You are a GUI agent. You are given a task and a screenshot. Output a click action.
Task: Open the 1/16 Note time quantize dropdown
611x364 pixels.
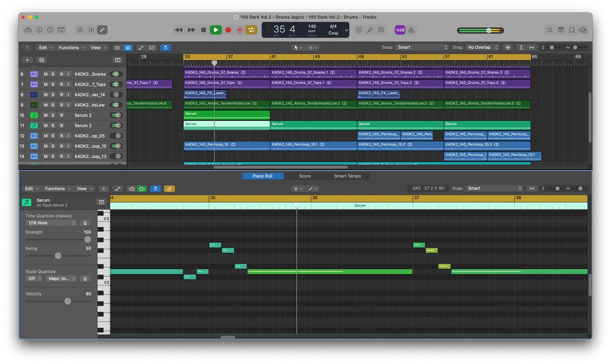(51, 223)
